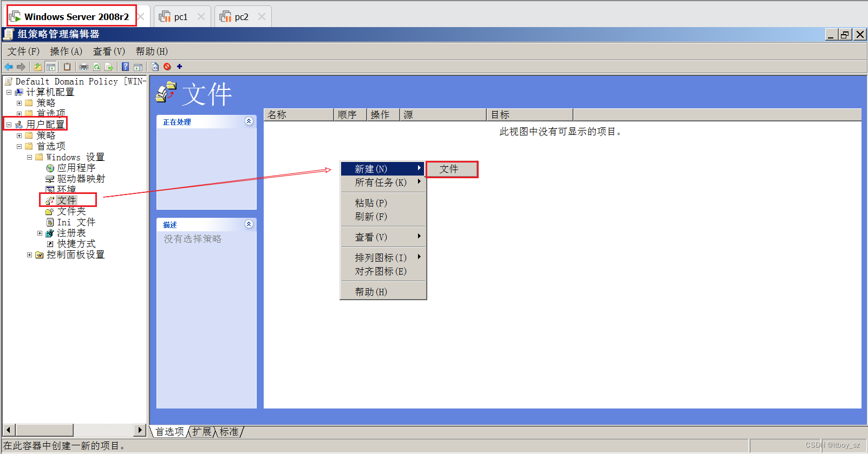The width and height of the screenshot is (868, 454).
Task: Select the 环境 tree node
Action: (x=67, y=190)
